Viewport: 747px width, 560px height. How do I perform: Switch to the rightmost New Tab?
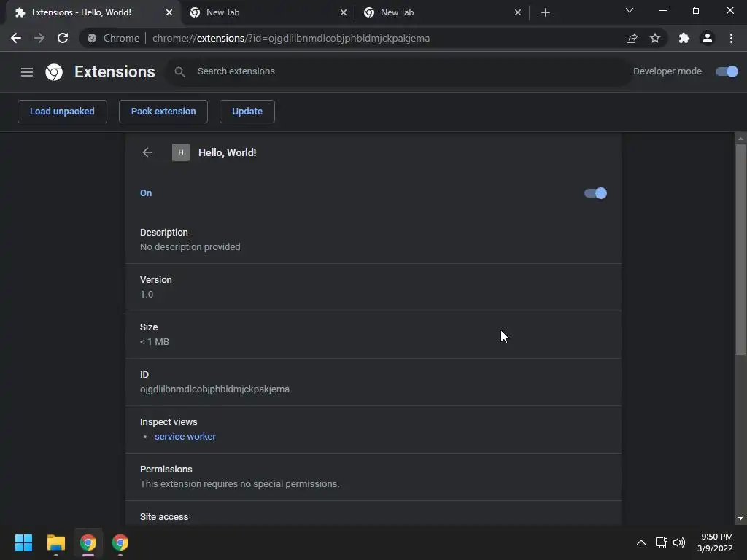click(x=441, y=12)
